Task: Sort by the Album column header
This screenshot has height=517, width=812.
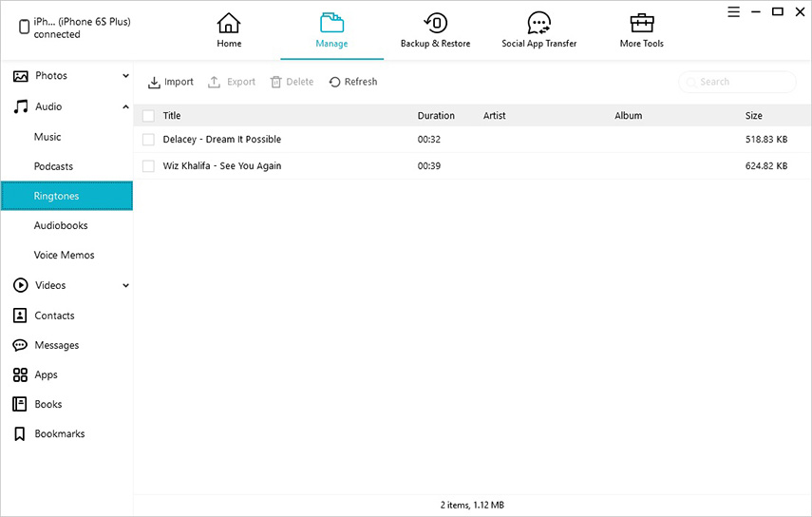Action: (628, 116)
